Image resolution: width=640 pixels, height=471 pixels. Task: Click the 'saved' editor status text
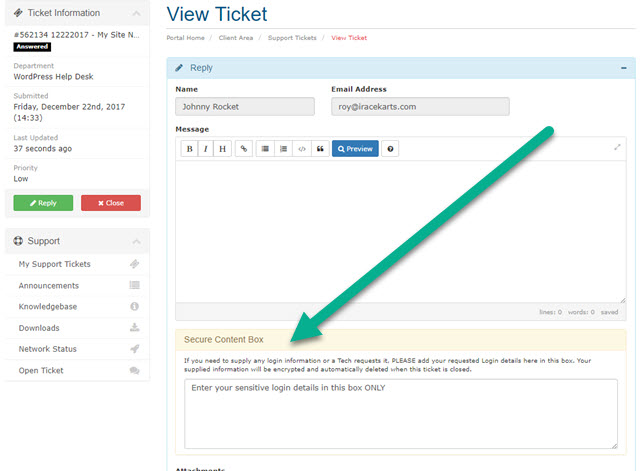[x=609, y=312]
